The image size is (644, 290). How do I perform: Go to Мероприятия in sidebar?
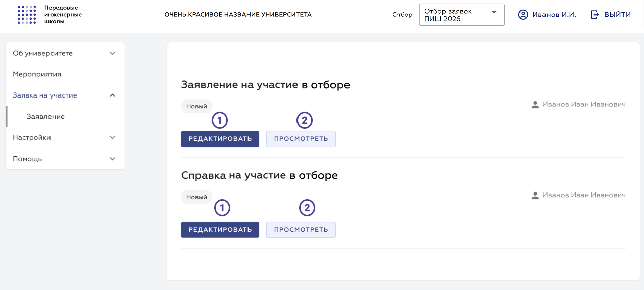point(65,74)
